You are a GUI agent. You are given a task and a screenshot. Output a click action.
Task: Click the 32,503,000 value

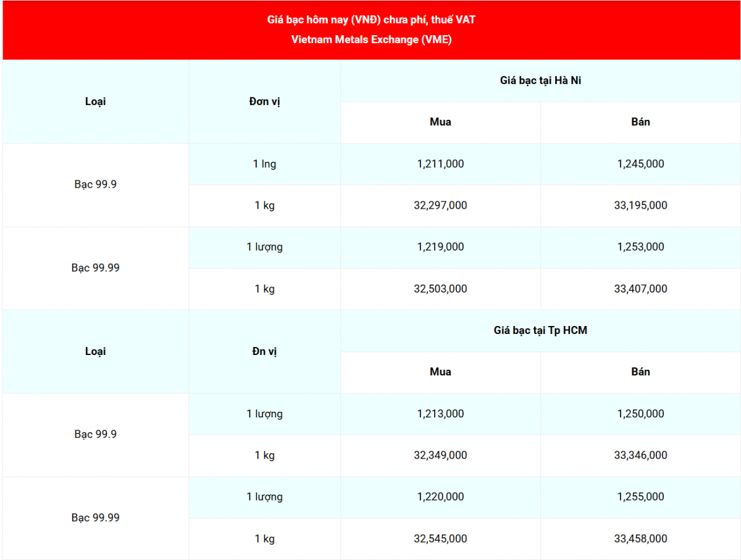(x=440, y=288)
